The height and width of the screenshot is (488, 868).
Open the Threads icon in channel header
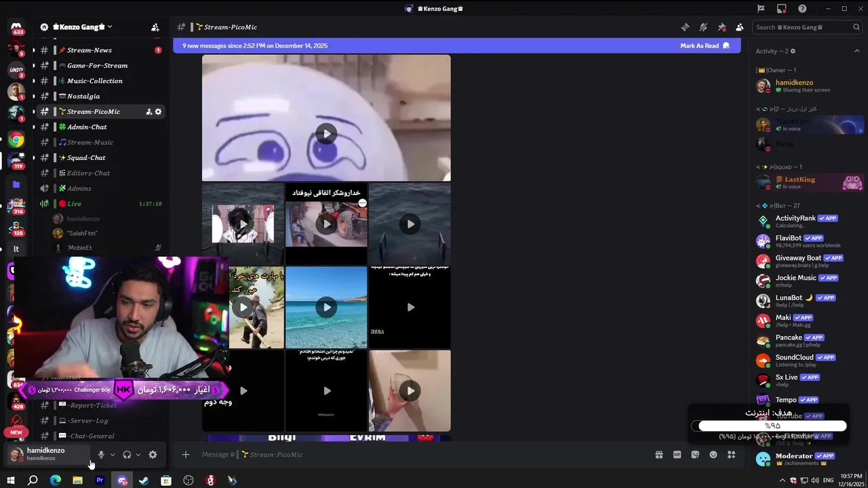coord(685,27)
